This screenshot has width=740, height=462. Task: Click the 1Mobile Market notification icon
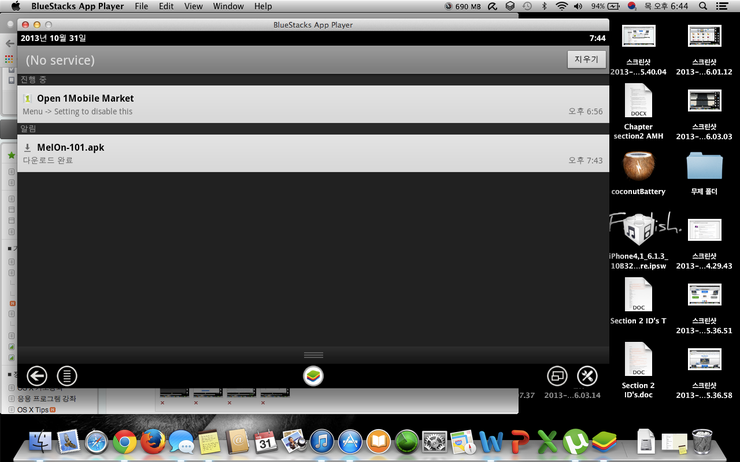pos(27,98)
